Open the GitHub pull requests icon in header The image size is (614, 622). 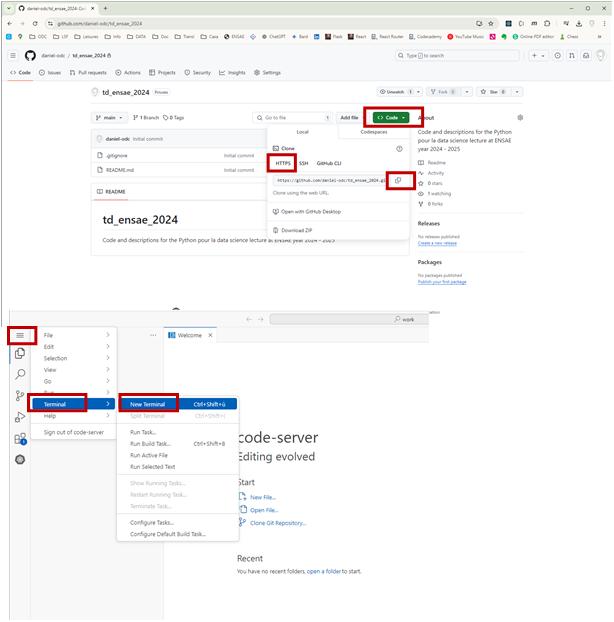[572, 56]
